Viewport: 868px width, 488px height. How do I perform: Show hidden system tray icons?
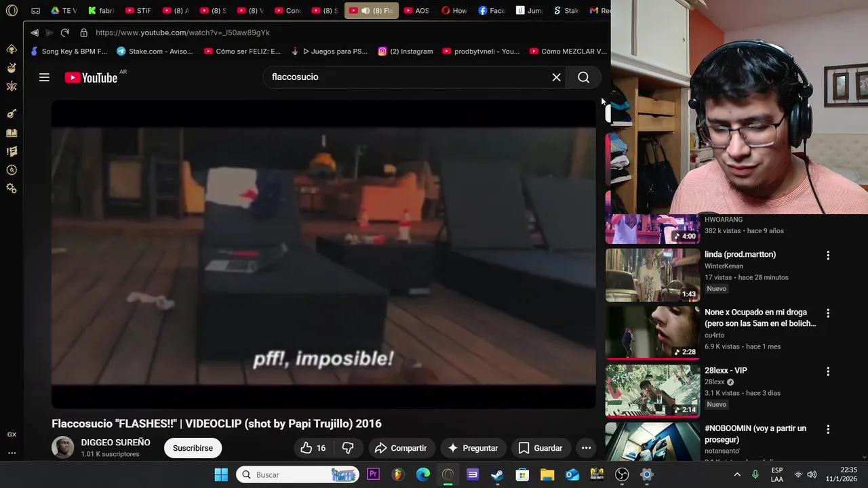pyautogui.click(x=737, y=474)
